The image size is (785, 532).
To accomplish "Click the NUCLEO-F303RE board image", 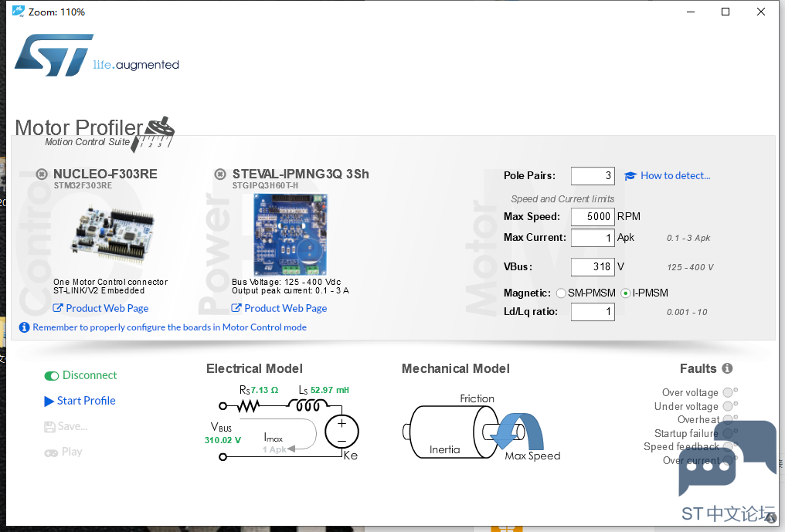I will pos(114,235).
